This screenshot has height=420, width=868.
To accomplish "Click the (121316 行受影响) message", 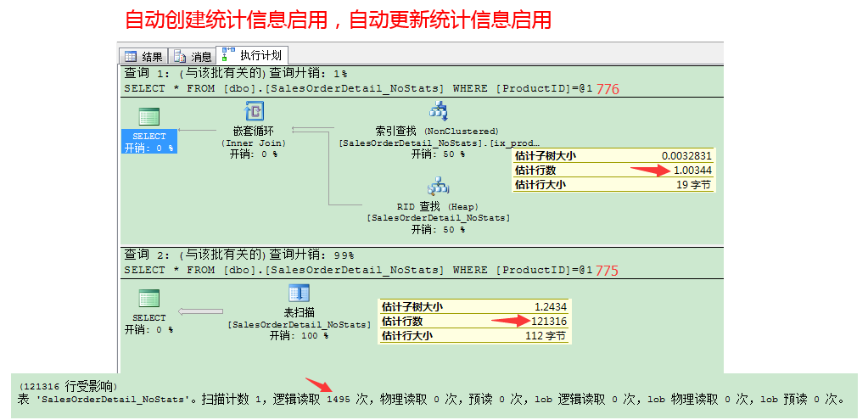I will 69,385.
